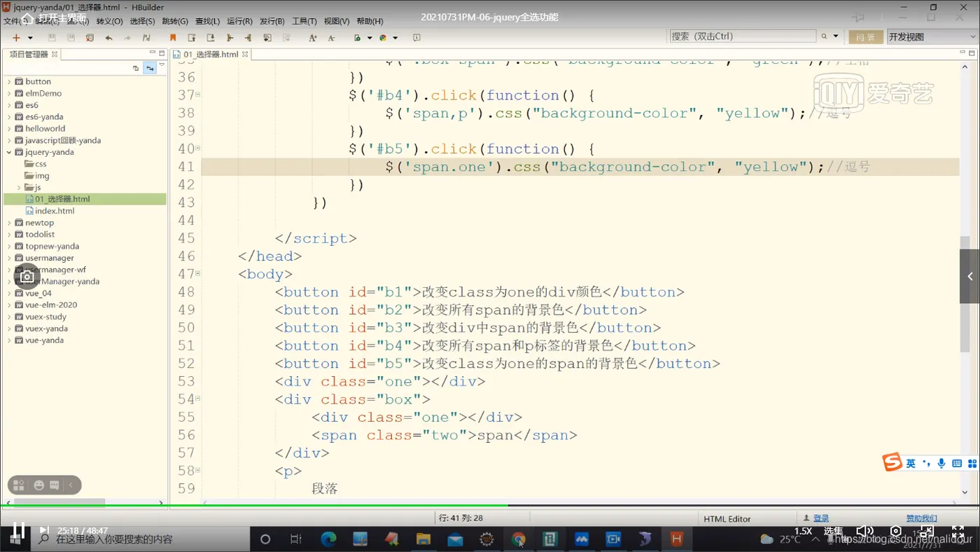The image size is (980, 552).
Task: Click the video screenshot camera button
Action: coord(27,277)
